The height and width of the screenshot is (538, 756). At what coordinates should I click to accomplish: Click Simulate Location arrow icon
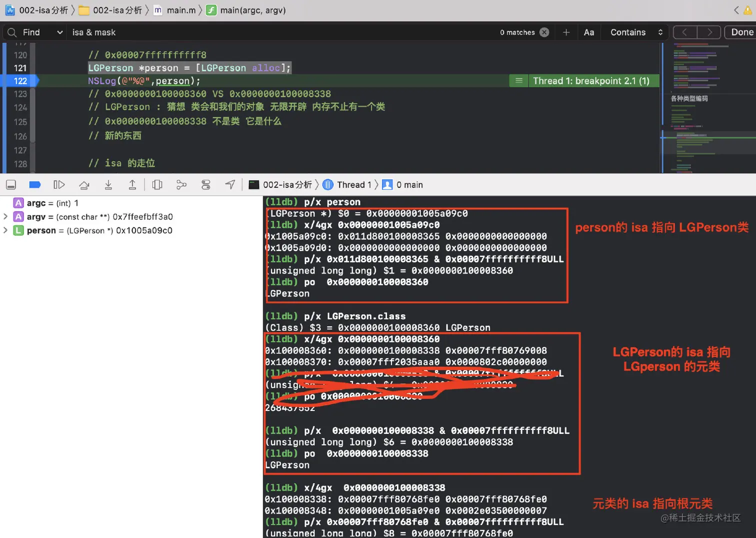230,185
